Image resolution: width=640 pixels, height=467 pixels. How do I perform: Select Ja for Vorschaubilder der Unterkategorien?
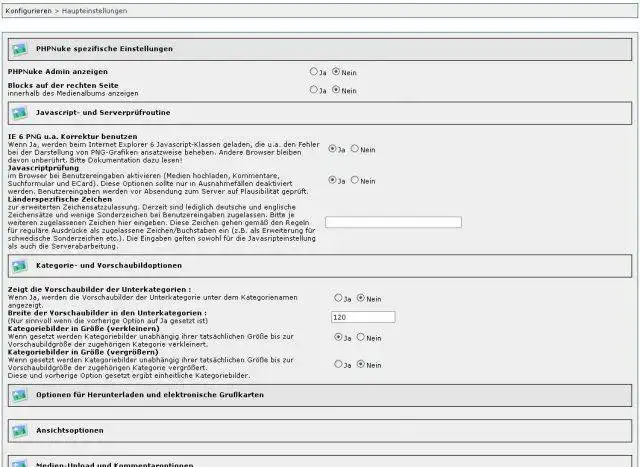click(338, 298)
